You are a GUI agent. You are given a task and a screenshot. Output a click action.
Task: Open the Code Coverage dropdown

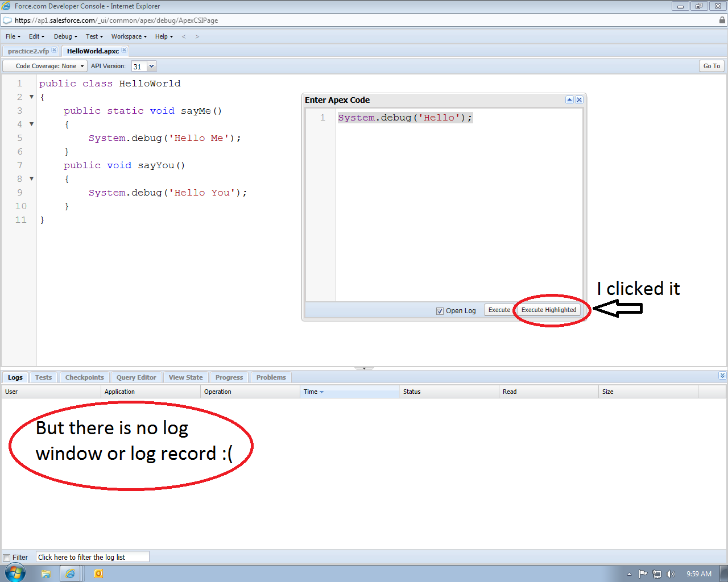(x=45, y=66)
